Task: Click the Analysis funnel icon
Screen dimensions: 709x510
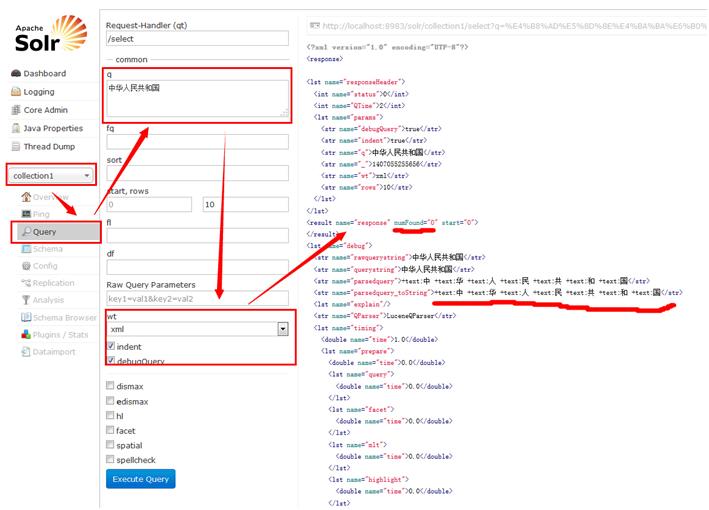Action: pyautogui.click(x=26, y=300)
